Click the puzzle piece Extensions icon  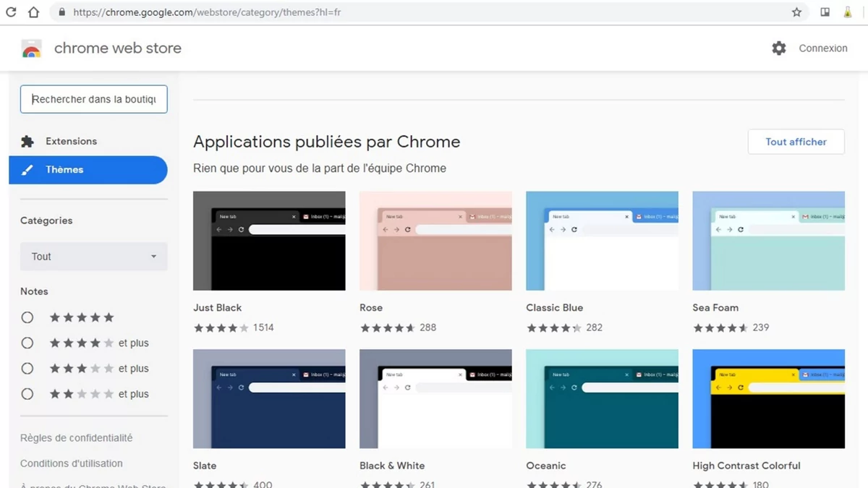tap(27, 141)
